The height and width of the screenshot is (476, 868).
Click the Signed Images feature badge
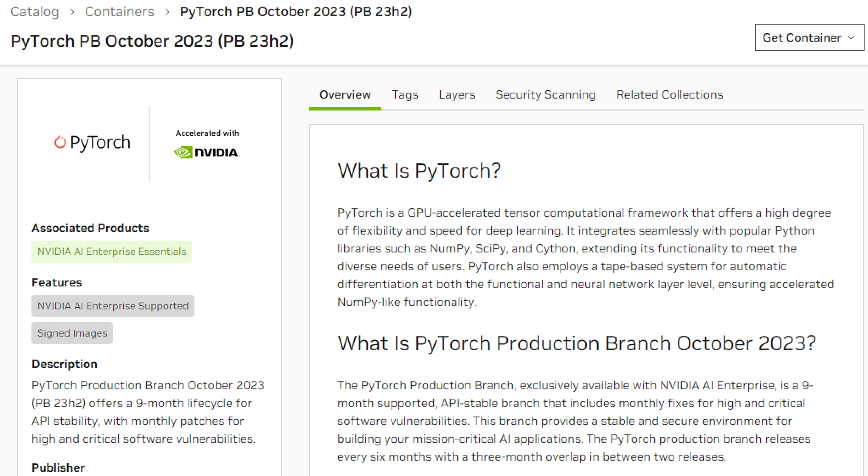[72, 333]
